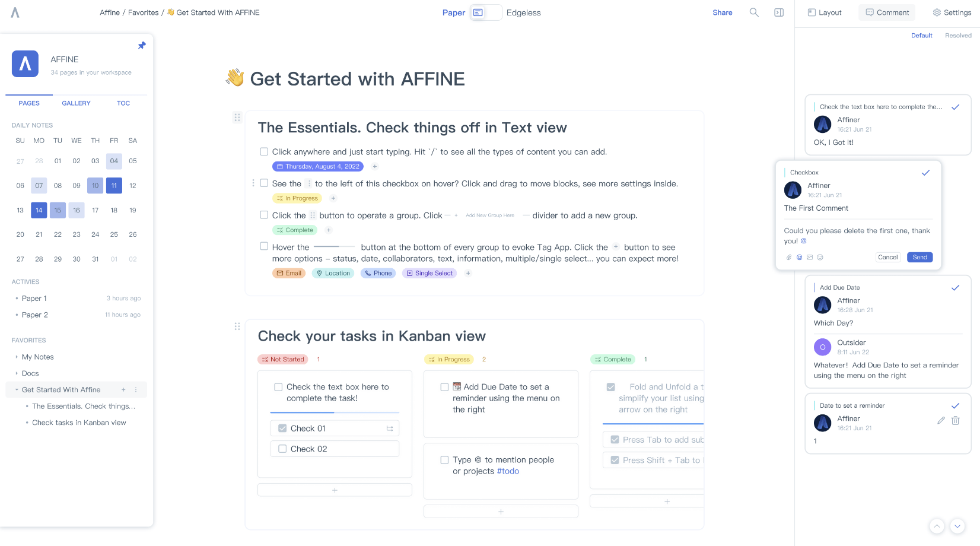Expand Docs in Favorites
Screen dimensions: 980x546
click(x=17, y=374)
